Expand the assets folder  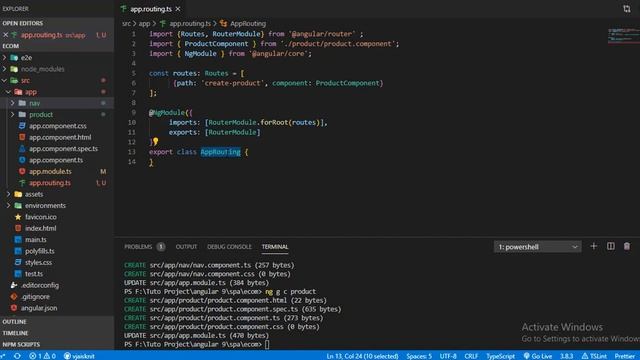[9, 194]
